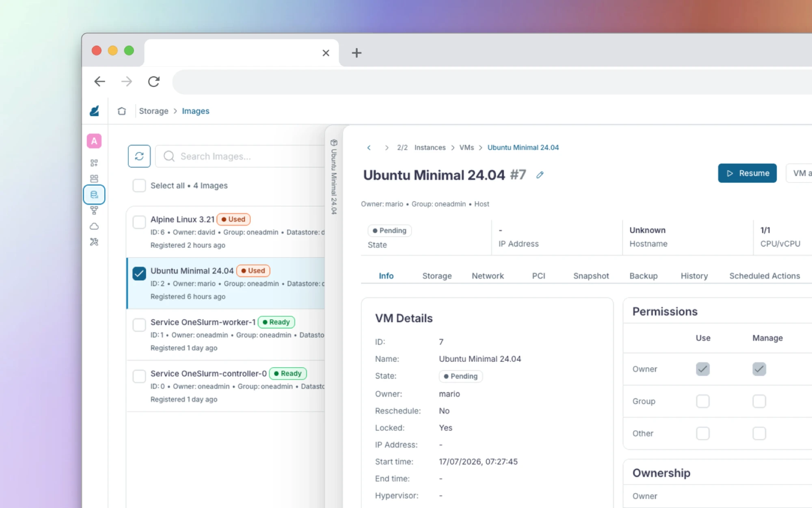Open the dashboard icon in the sidebar
This screenshot has height=508, width=812.
pos(94,163)
